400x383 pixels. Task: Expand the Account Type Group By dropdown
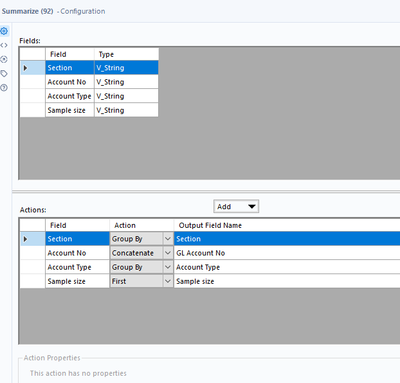click(x=168, y=267)
